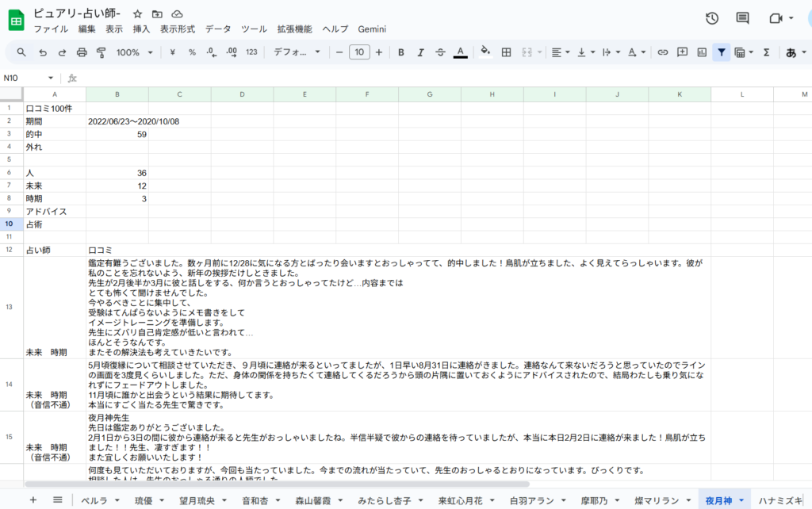812x509 pixels.
Task: Click the print icon in toolbar
Action: [x=81, y=52]
